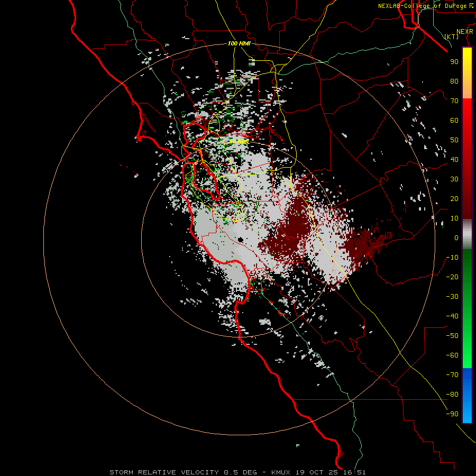
Task: Click the -60 value on the velocity scale
Action: pyautogui.click(x=452, y=355)
